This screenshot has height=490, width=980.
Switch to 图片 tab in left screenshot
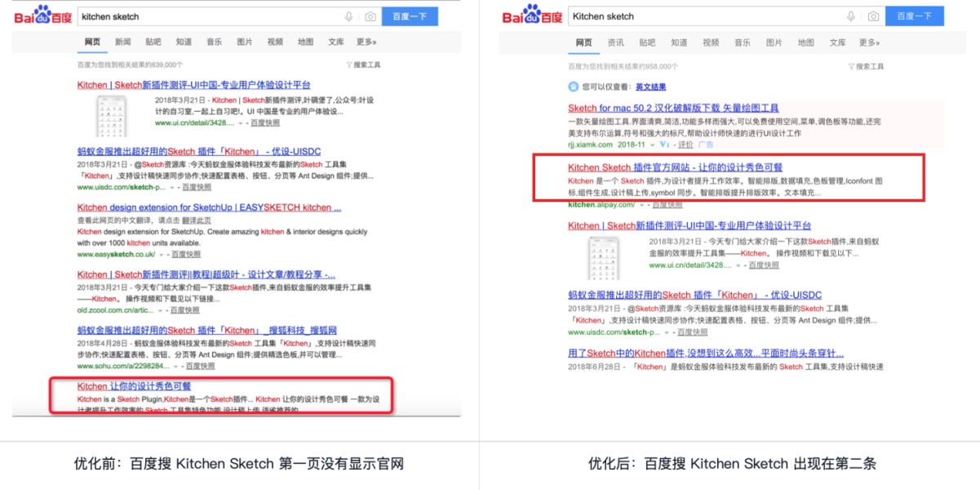pos(245,42)
